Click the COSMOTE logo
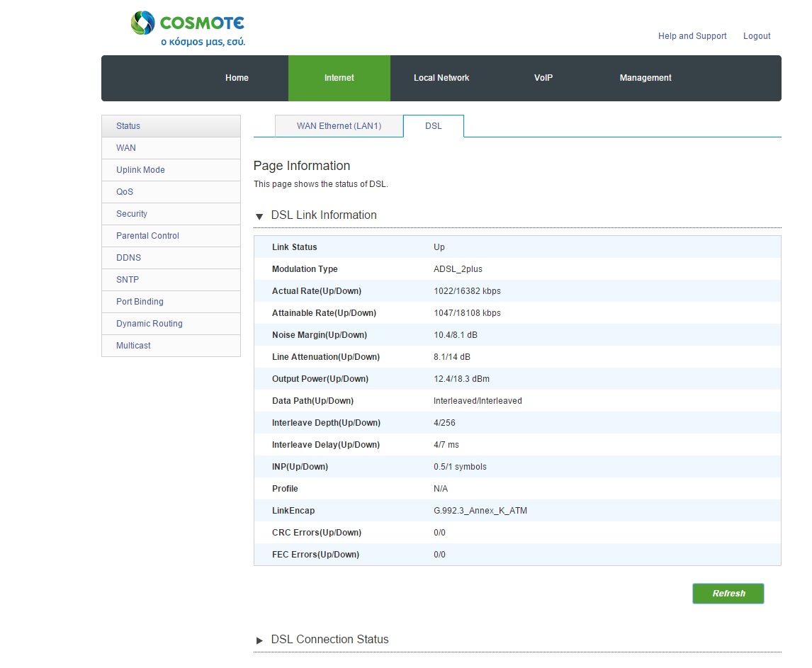This screenshot has width=812, height=668. coord(188,30)
